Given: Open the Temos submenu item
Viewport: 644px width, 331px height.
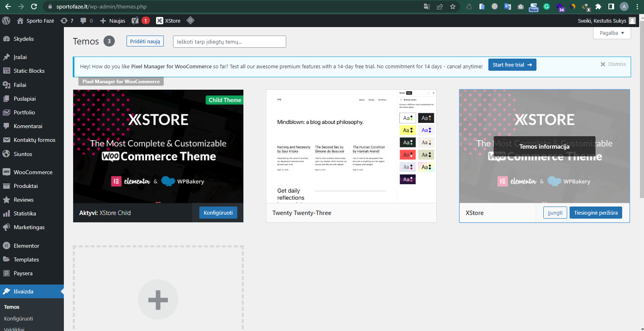Looking at the screenshot, I should [12, 307].
